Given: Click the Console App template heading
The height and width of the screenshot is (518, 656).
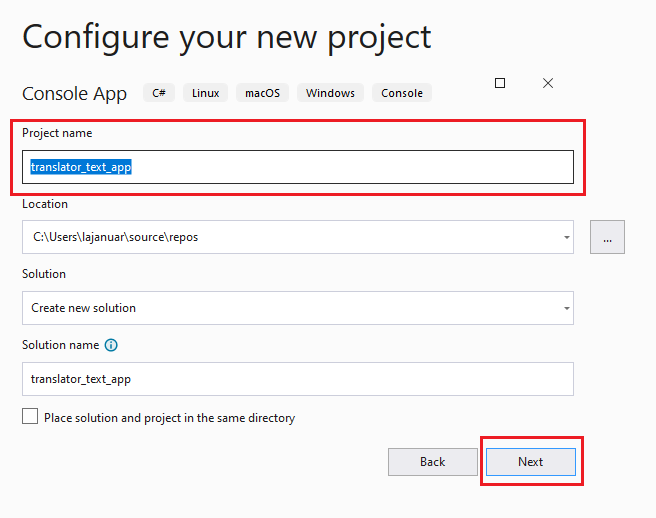Looking at the screenshot, I should pyautogui.click(x=75, y=94).
